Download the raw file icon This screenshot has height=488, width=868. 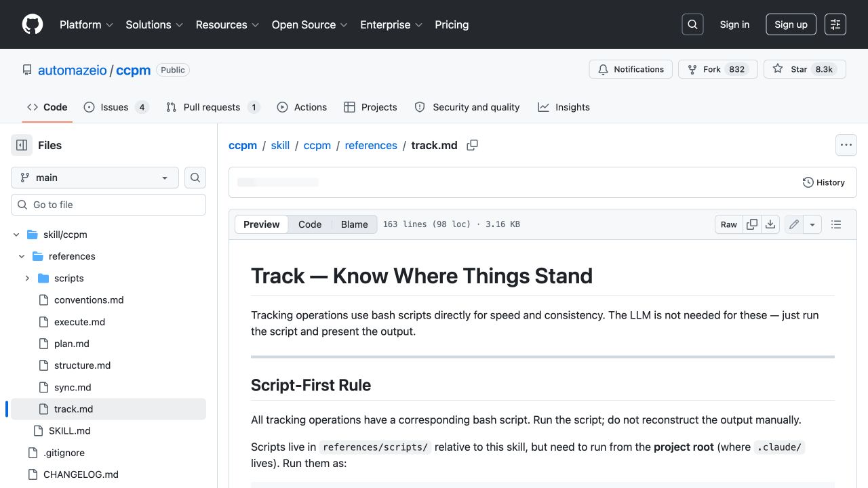[x=770, y=224]
